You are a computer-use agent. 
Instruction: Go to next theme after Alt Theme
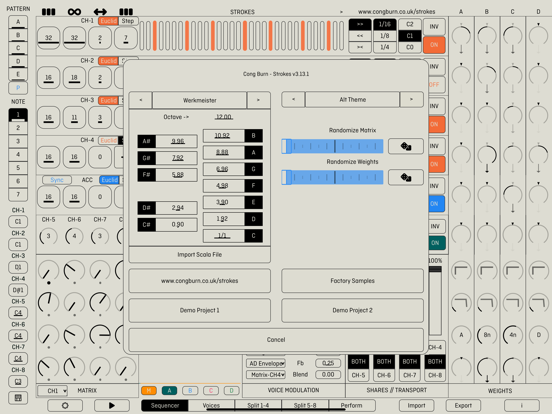click(412, 100)
